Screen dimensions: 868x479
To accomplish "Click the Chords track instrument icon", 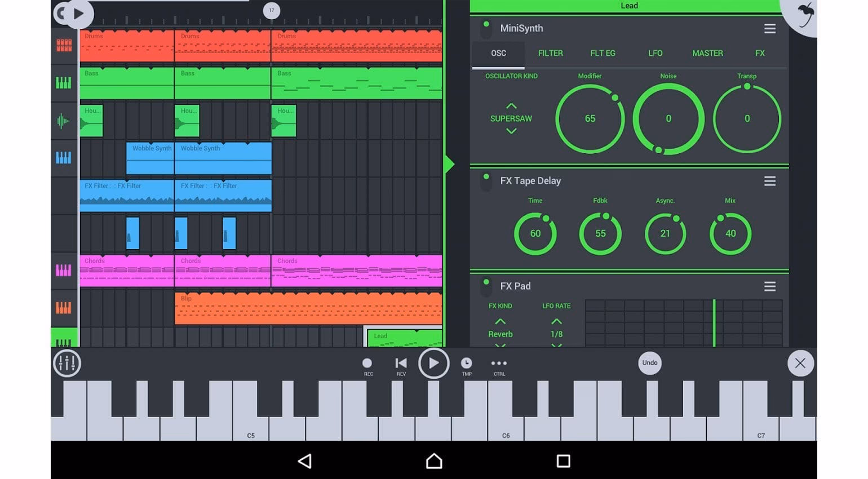I will tap(64, 270).
